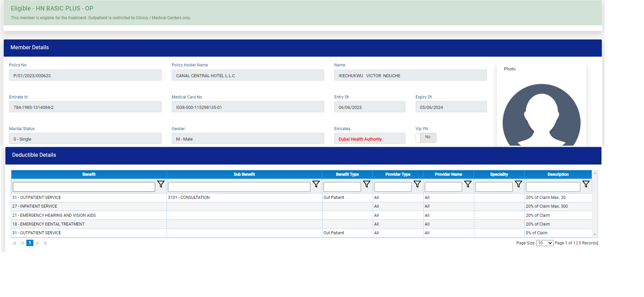Go to the first page arrow icon
The height and width of the screenshot is (297, 644).
pyautogui.click(x=15, y=243)
